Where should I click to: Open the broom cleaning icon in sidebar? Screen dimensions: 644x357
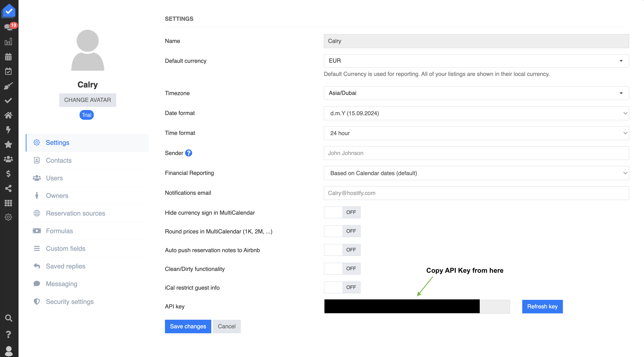tap(9, 86)
